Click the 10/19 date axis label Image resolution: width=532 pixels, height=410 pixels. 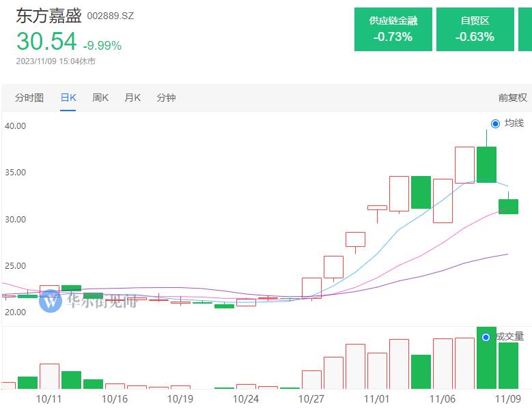pyautogui.click(x=180, y=399)
